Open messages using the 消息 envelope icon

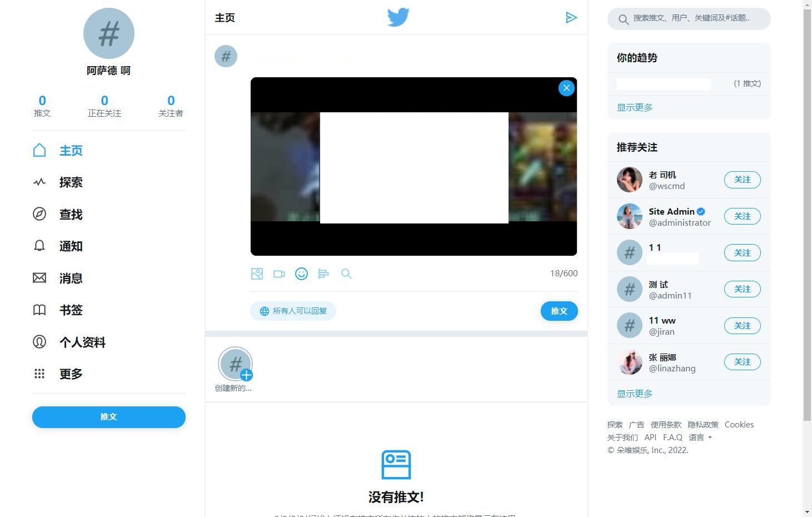[x=39, y=278]
